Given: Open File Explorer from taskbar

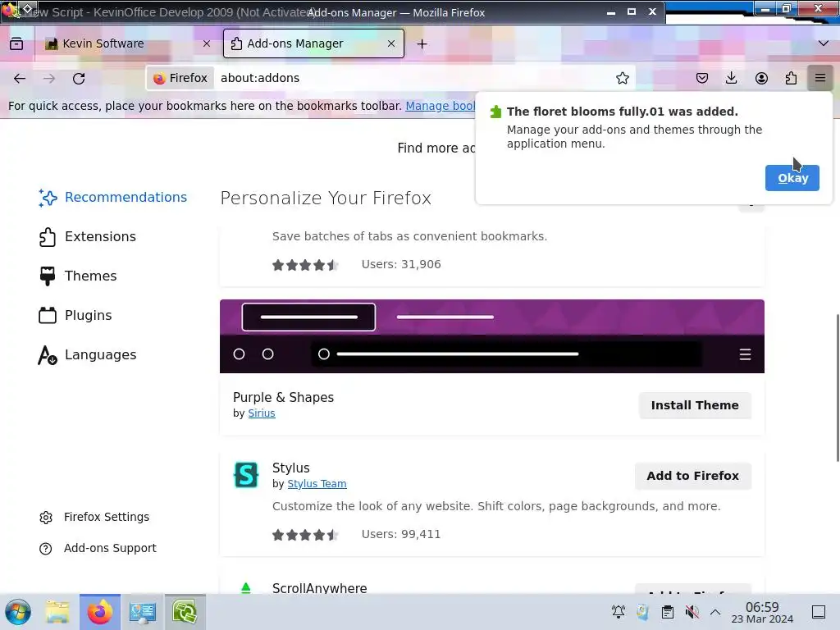Looking at the screenshot, I should pos(57,612).
